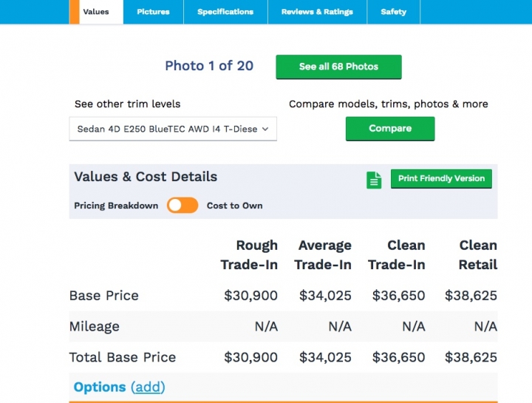532x403 pixels.
Task: Click the Average Trade-In column header
Action: [x=325, y=255]
